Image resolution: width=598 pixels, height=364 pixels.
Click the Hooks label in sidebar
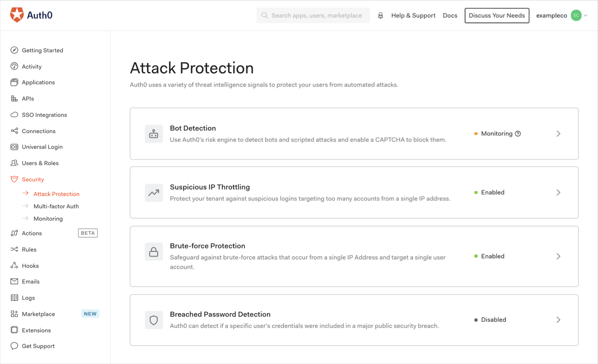click(30, 266)
